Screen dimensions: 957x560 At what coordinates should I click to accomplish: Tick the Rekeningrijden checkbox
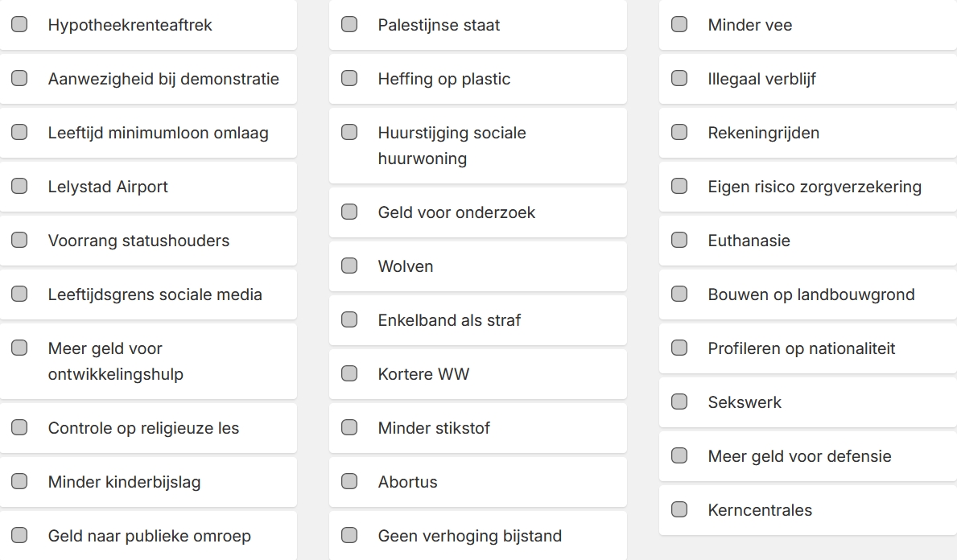click(679, 133)
